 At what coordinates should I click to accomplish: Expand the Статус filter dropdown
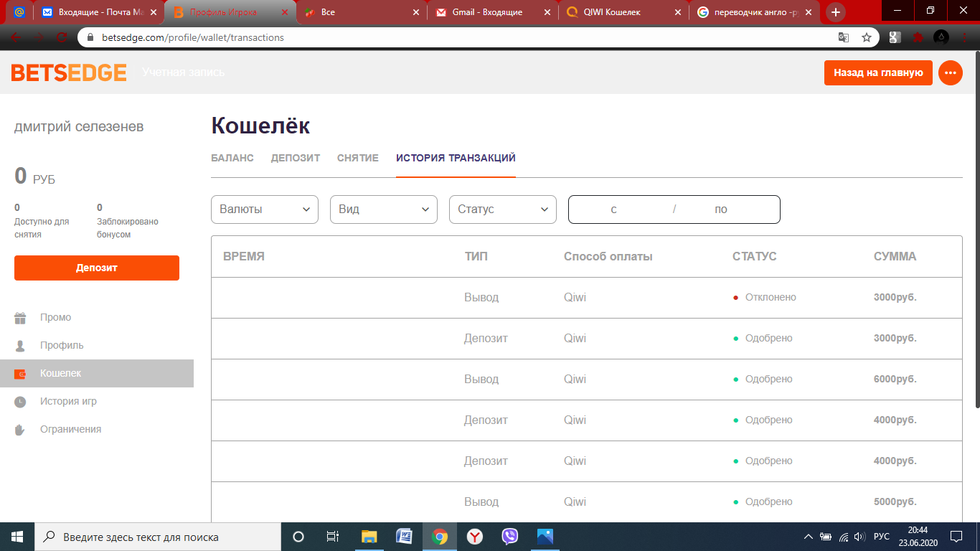coord(503,209)
